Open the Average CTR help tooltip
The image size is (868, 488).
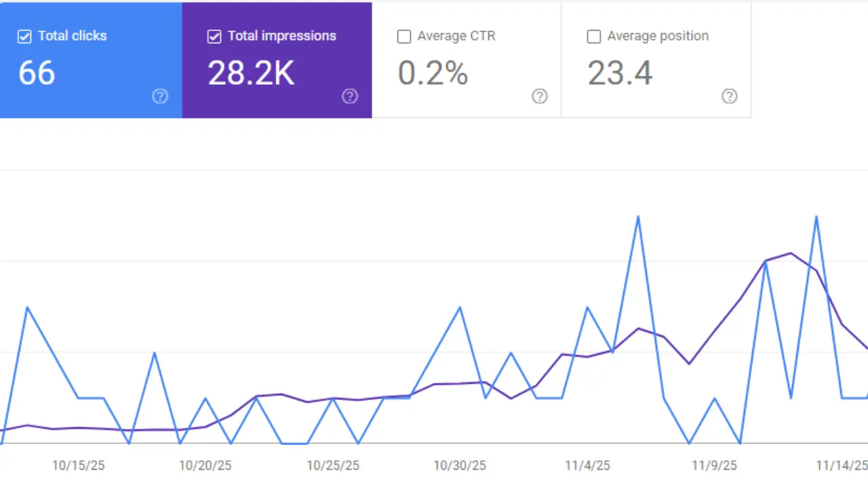[540, 96]
